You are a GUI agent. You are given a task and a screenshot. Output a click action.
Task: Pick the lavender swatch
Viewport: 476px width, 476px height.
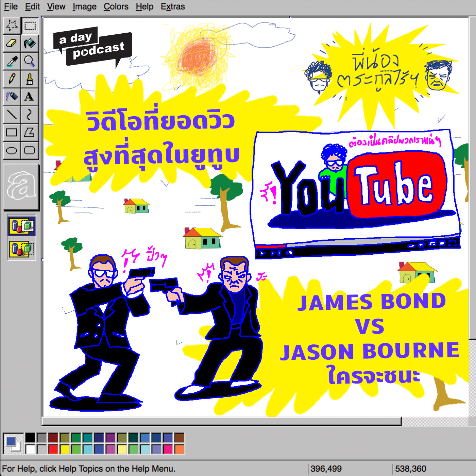[x=156, y=449]
